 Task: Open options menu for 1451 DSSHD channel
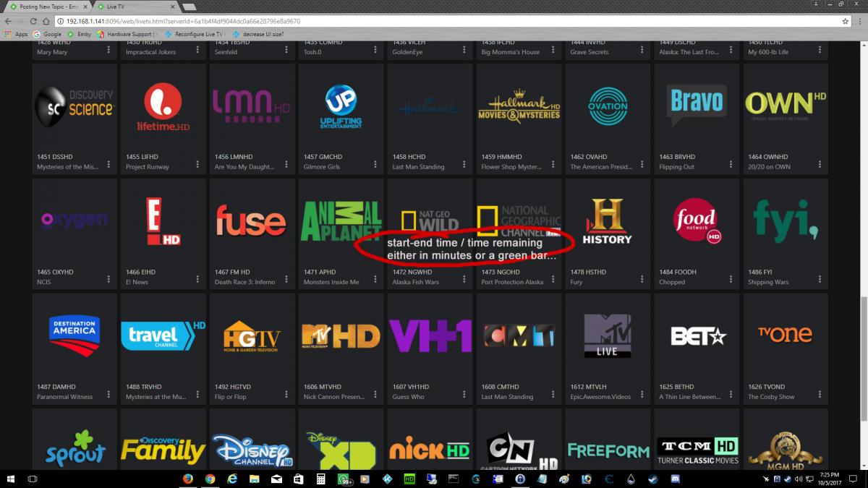pos(109,164)
